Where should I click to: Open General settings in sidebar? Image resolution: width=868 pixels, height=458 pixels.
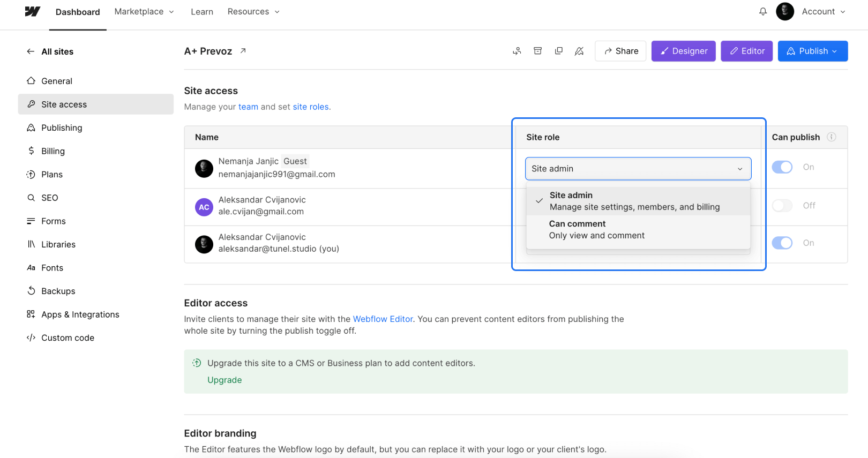96,81
